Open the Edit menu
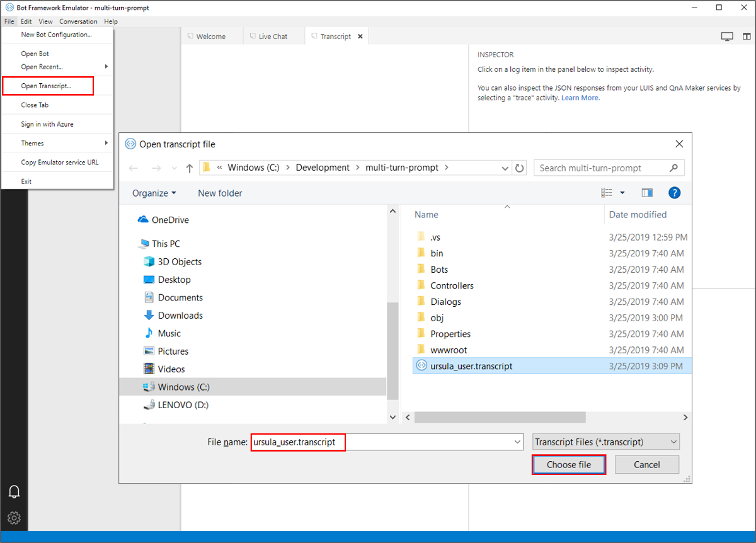756x543 pixels. 26,21
